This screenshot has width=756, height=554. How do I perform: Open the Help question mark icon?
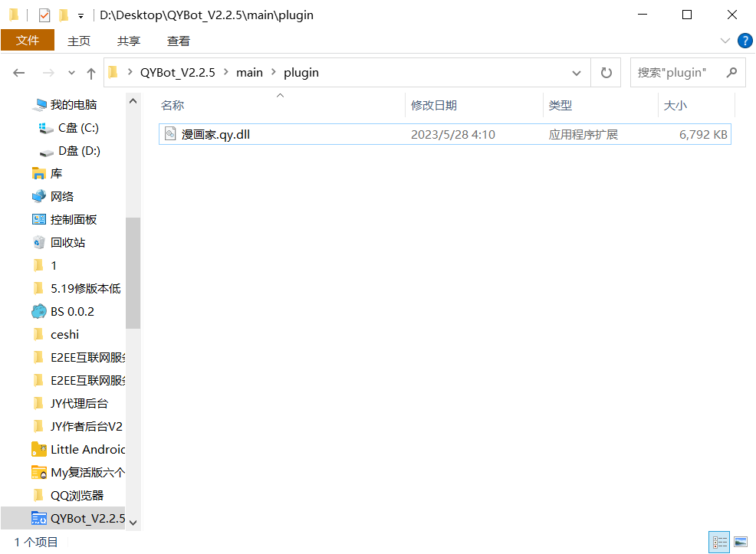pos(744,41)
